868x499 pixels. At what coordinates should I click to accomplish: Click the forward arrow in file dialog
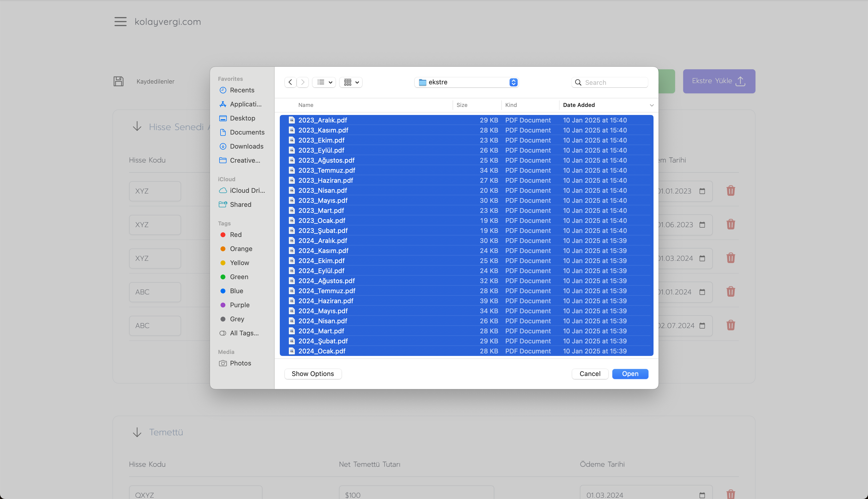point(303,82)
